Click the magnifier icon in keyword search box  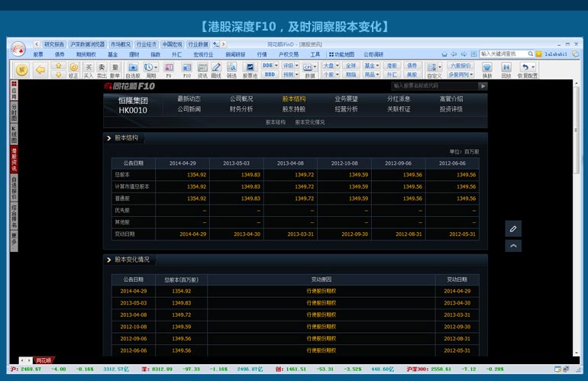coord(530,54)
